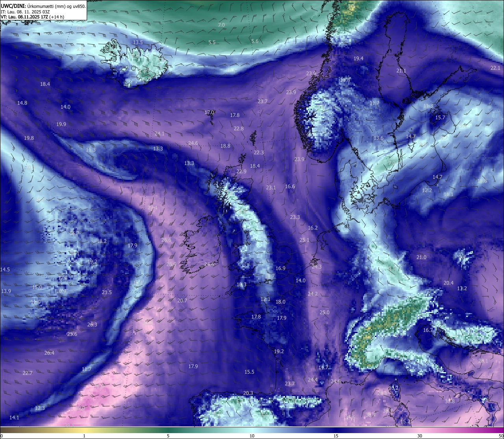Select the 16.6 value in North Sea

290,186
